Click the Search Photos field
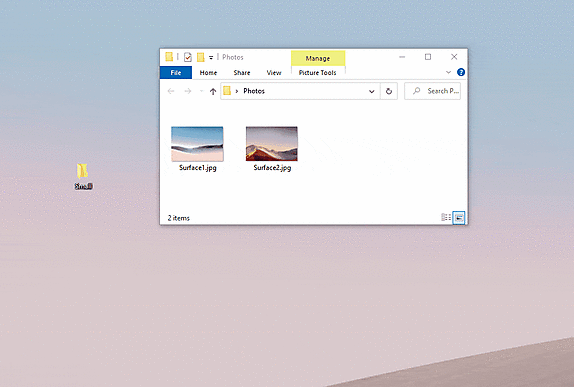The height and width of the screenshot is (387, 574). point(432,91)
